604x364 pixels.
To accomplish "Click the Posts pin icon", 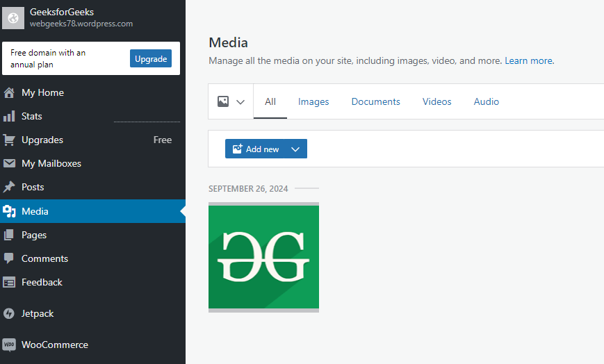I will click(x=9, y=187).
